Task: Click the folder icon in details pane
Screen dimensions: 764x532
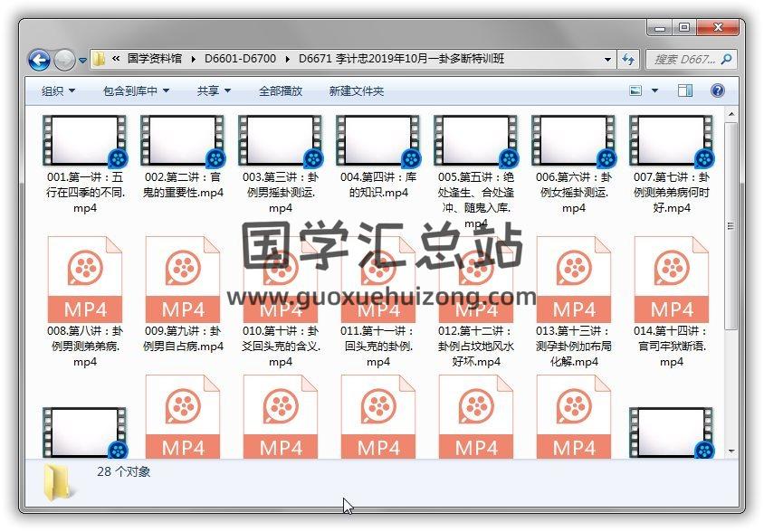Action: pyautogui.click(x=58, y=483)
